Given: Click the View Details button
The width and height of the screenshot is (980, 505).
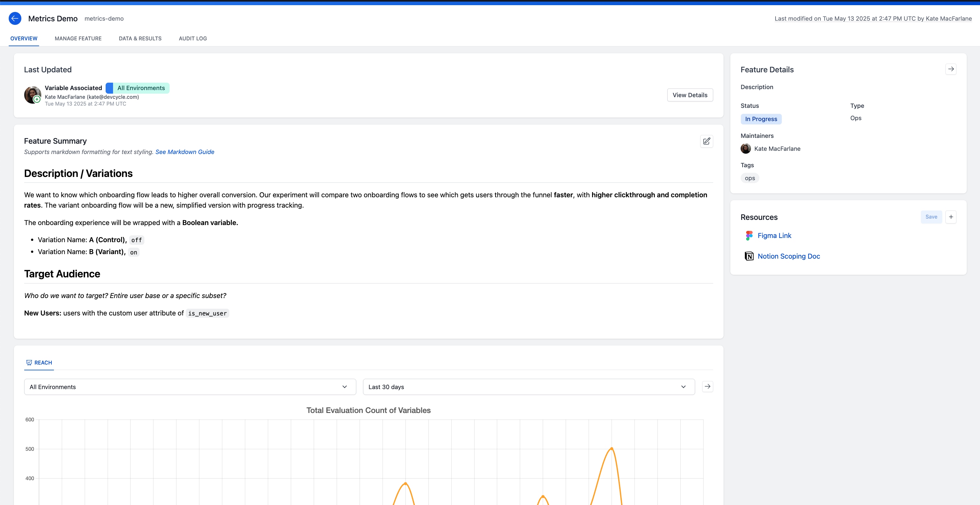Looking at the screenshot, I should tap(690, 95).
